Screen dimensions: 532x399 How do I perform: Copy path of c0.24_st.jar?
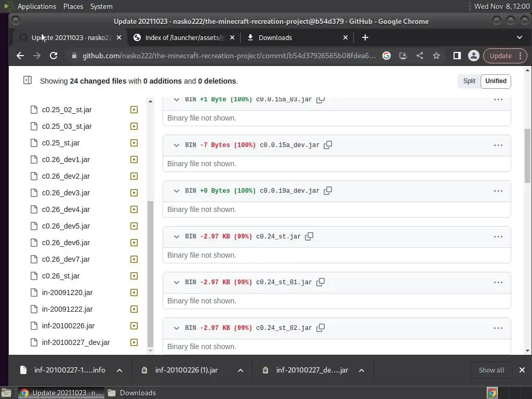coord(309,236)
